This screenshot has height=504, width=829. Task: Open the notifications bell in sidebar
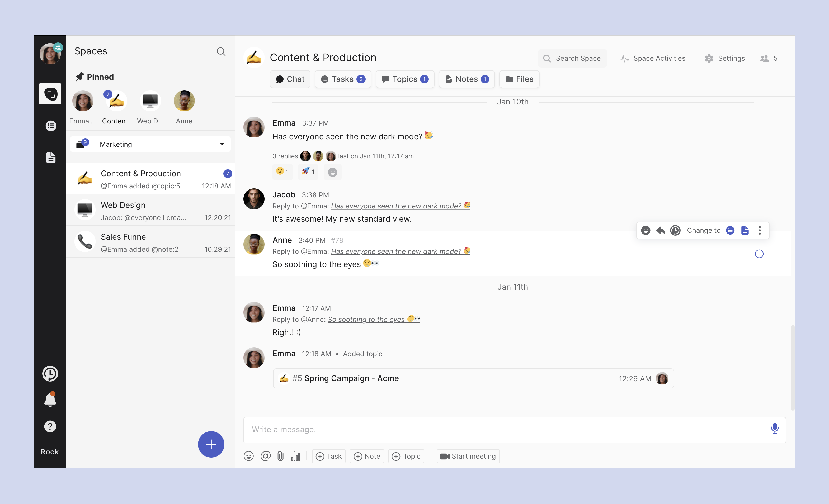point(50,400)
